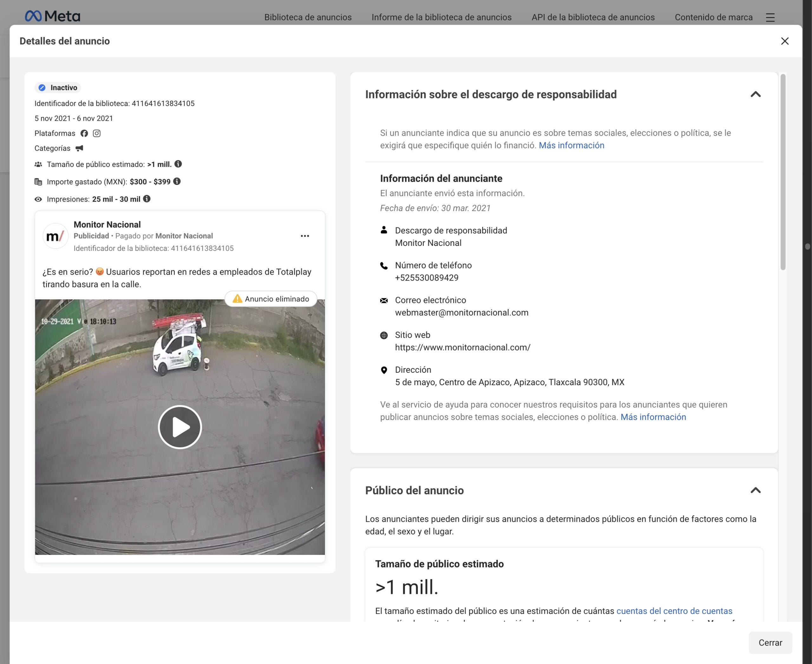The image size is (812, 664).
Task: Collapse the Público del anuncio section
Action: (x=756, y=490)
